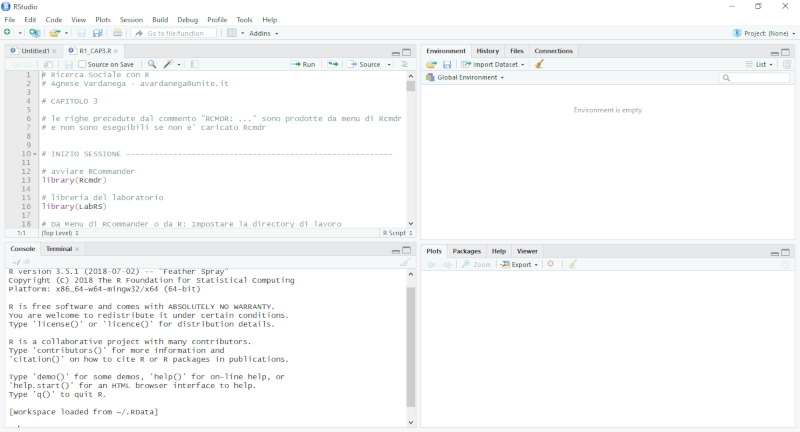Open the code tools magic wand
Image resolution: width=800 pixels, height=432 pixels.
tap(168, 64)
